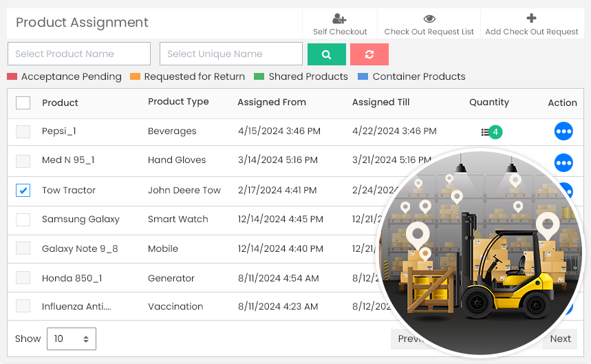Click the Self Checkout icon
This screenshot has width=591, height=364.
(x=339, y=19)
